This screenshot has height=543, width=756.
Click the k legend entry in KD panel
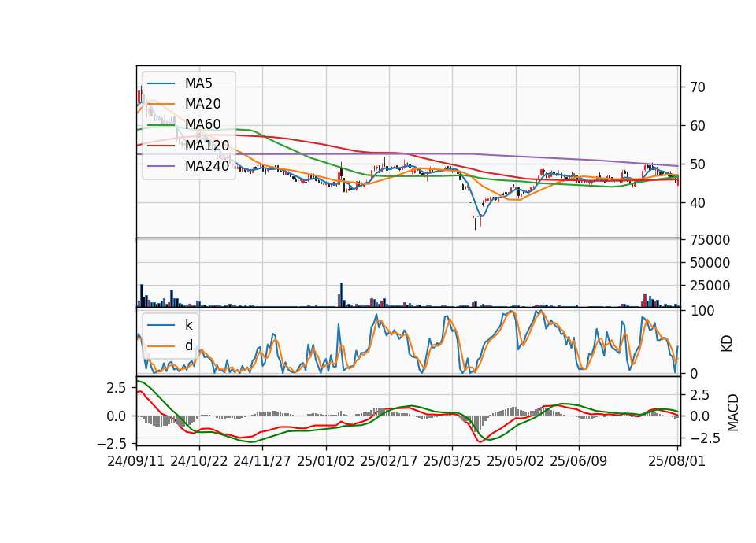[188, 325]
